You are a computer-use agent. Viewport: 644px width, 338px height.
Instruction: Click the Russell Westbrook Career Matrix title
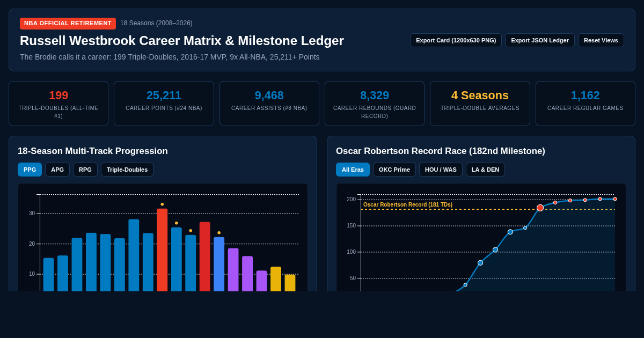[x=182, y=41]
